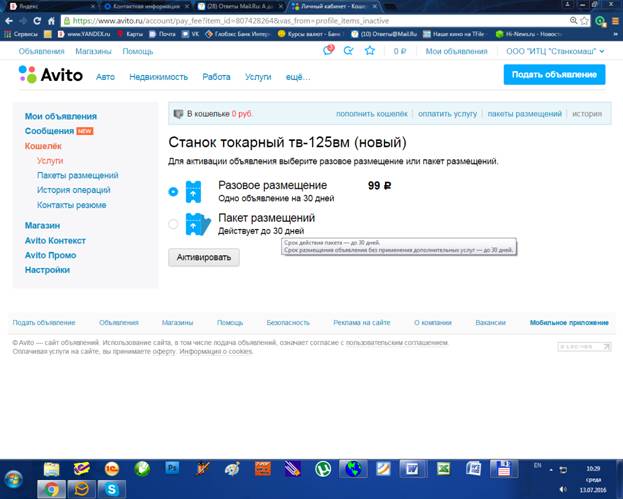Open Курсы валют bookmark
Screen dimensions: 623x499
tap(309, 34)
